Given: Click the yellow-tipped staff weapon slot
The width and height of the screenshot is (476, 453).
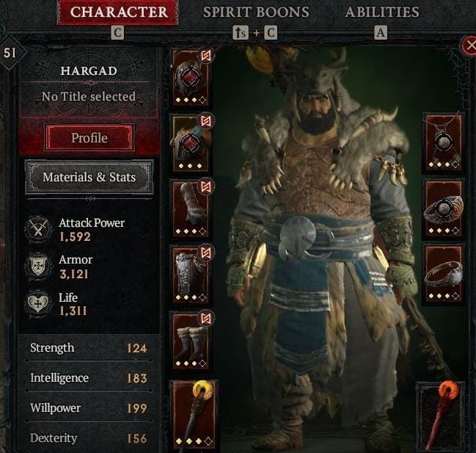Looking at the screenshot, I should [194, 414].
